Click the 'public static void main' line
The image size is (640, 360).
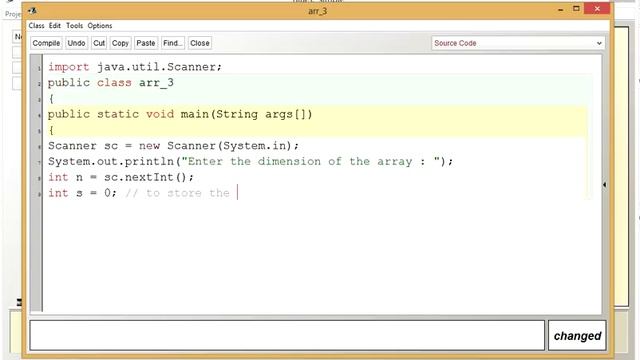[x=180, y=114]
